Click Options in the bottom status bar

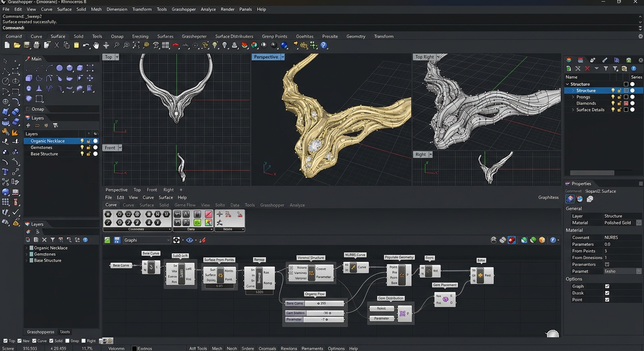click(x=336, y=348)
